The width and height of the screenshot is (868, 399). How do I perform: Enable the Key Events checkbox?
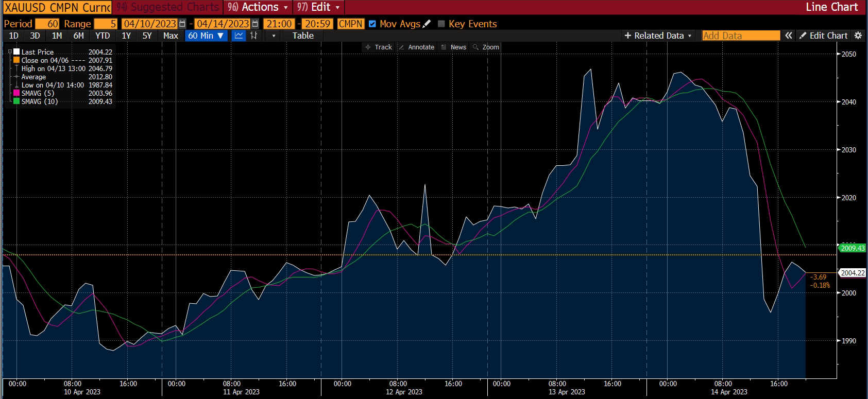click(x=441, y=24)
